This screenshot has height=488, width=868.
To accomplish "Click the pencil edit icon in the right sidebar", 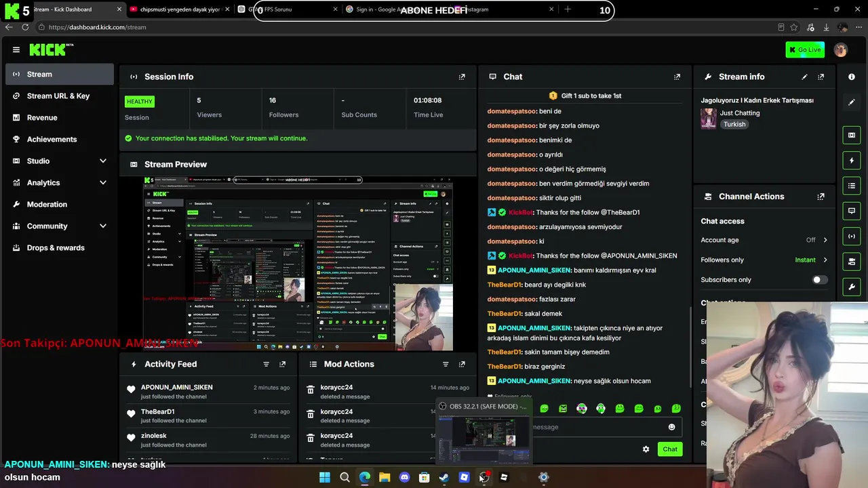I will click(x=852, y=102).
